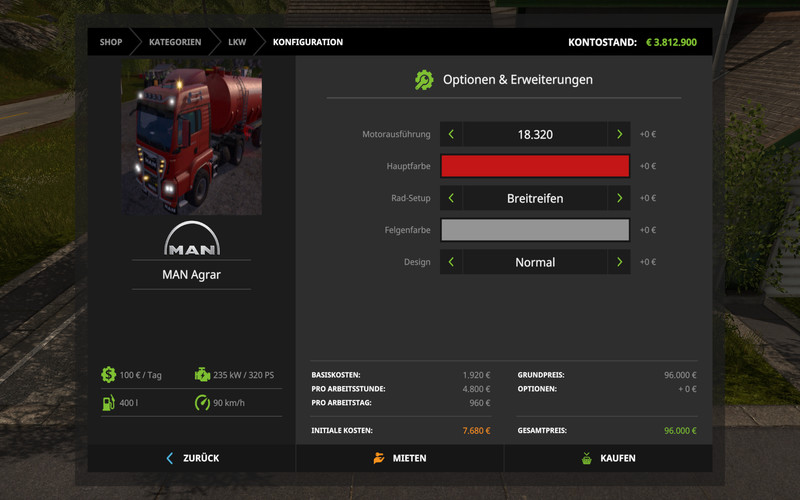The width and height of the screenshot is (800, 500).
Task: Click the shopping basket icon beside Kaufen
Action: 586,458
